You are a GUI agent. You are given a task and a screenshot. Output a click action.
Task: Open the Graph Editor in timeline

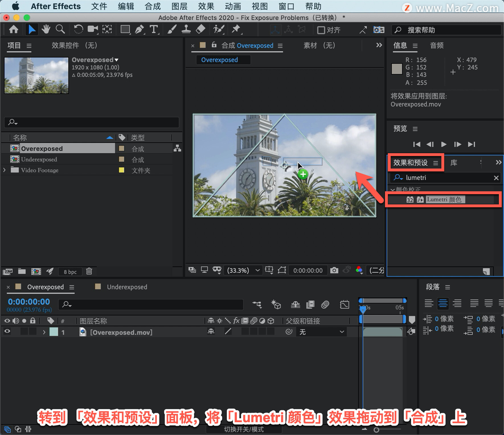345,305
